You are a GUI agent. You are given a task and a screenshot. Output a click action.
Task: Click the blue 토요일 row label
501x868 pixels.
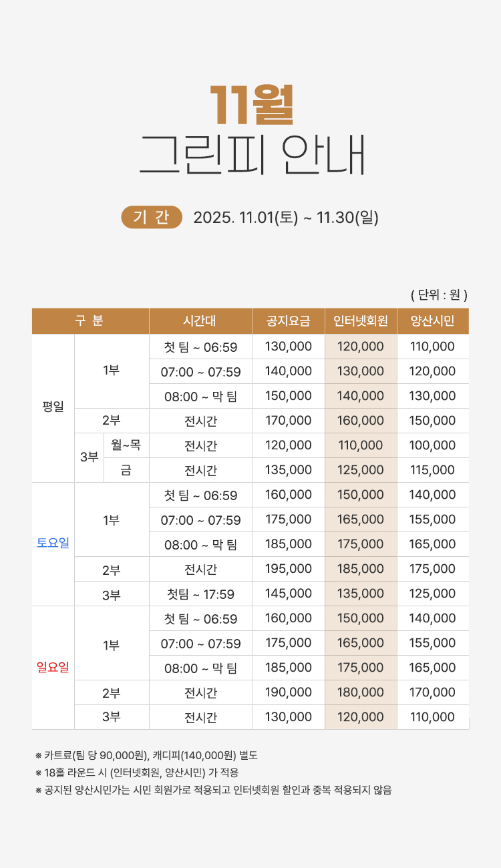[53, 543]
